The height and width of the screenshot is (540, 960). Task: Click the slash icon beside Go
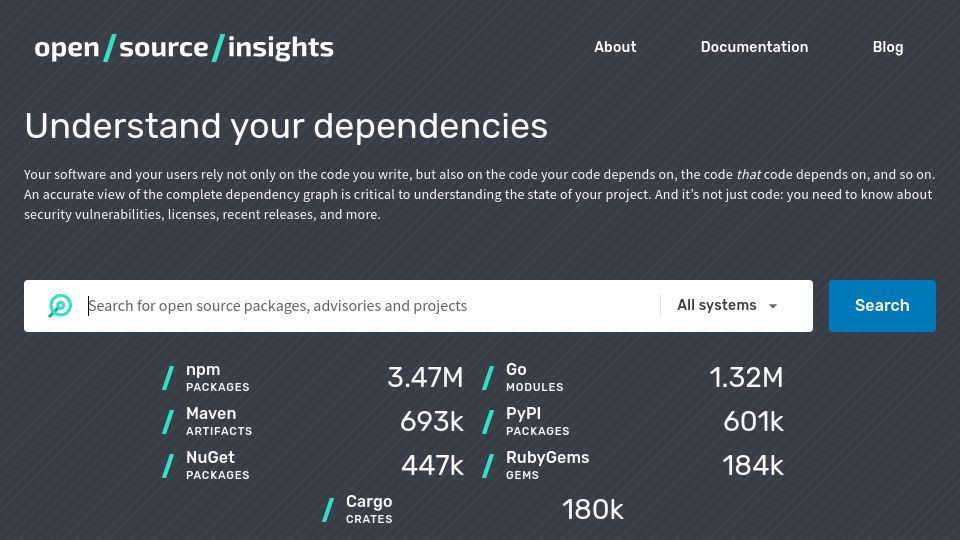pyautogui.click(x=488, y=378)
